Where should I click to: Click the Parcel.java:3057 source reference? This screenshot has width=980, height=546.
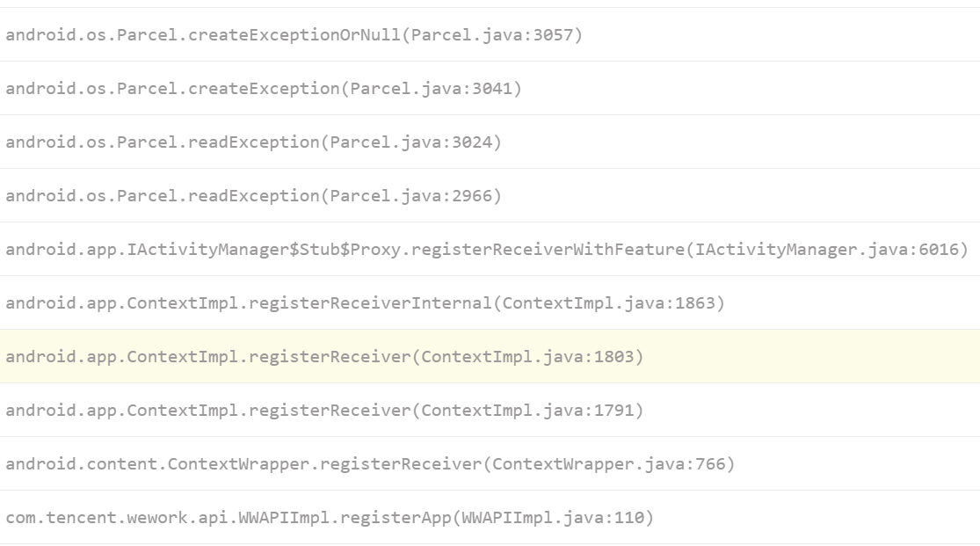pos(492,35)
